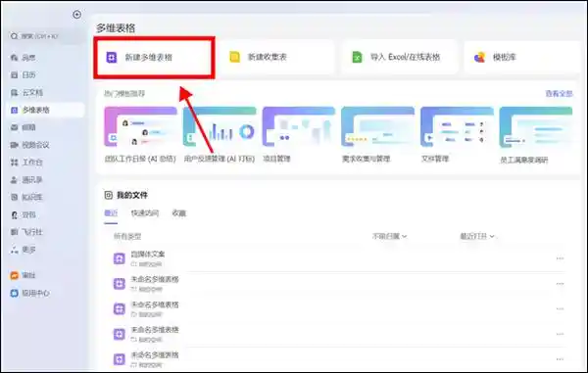Viewport: 588px width, 373px height.
Task: Open the 员工满意度调研 template
Action: click(536, 135)
